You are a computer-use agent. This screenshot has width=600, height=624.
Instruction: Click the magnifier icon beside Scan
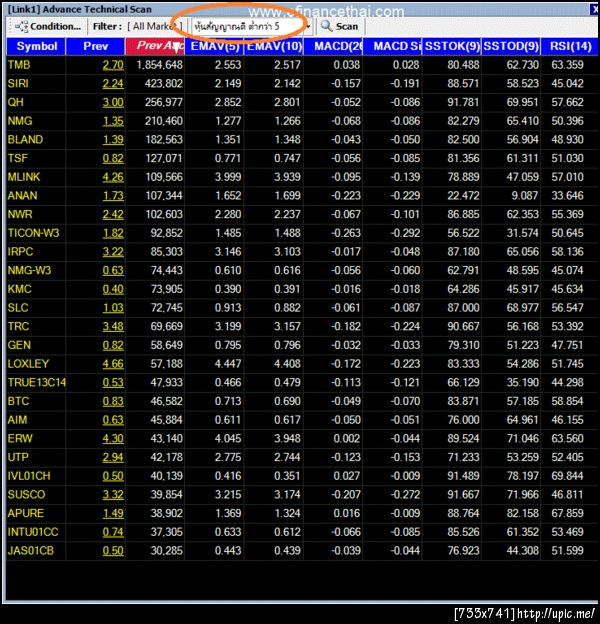pyautogui.click(x=327, y=26)
